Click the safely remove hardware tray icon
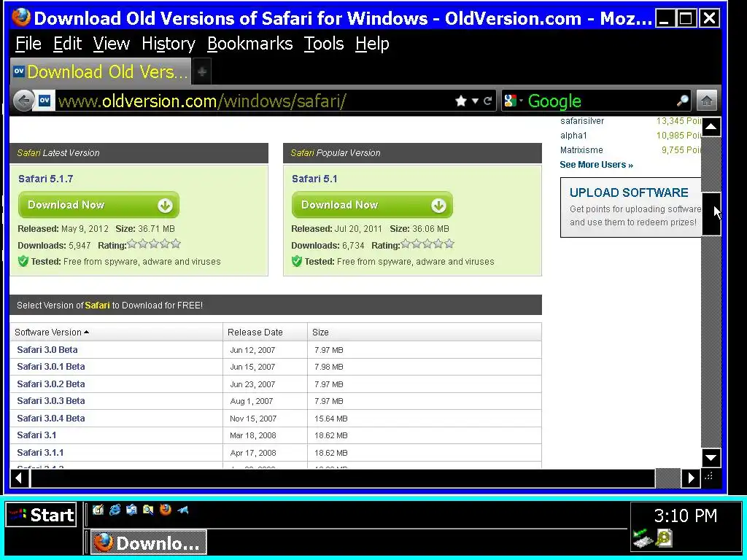Viewport: 747px width, 560px height. pos(642,538)
